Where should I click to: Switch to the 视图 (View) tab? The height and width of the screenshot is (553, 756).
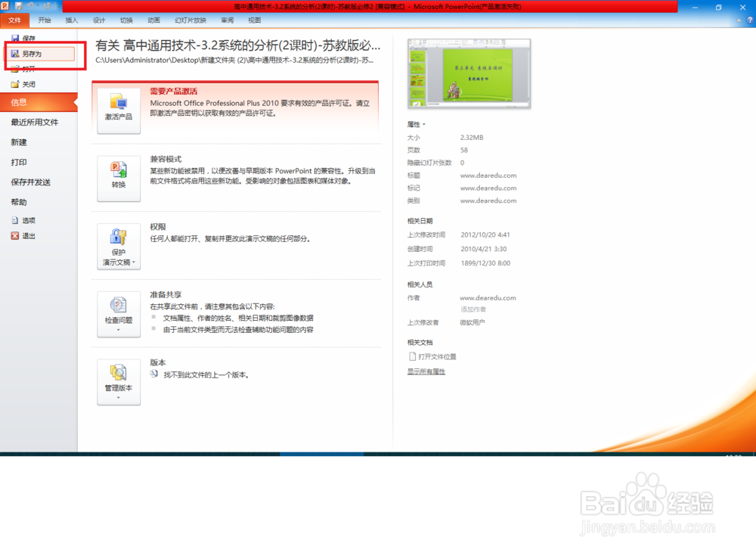pos(255,20)
